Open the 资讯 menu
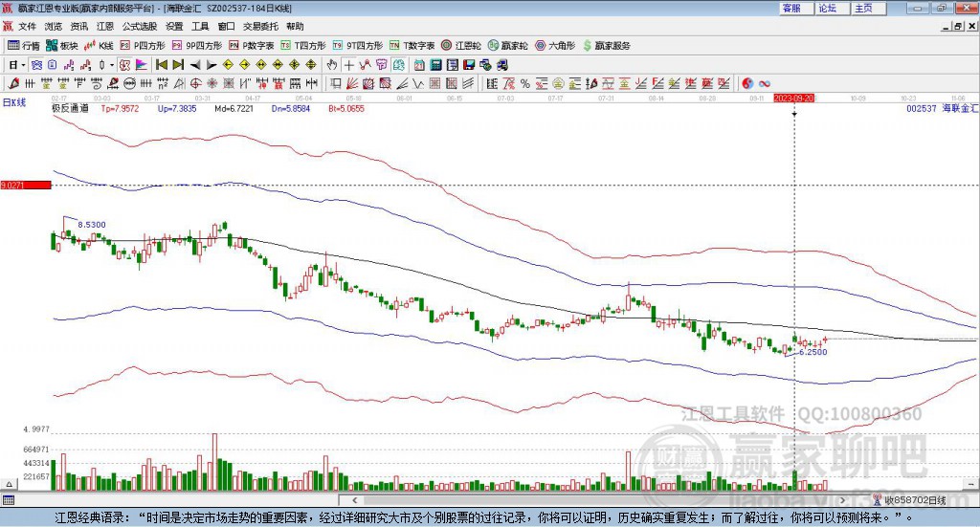 pos(79,26)
